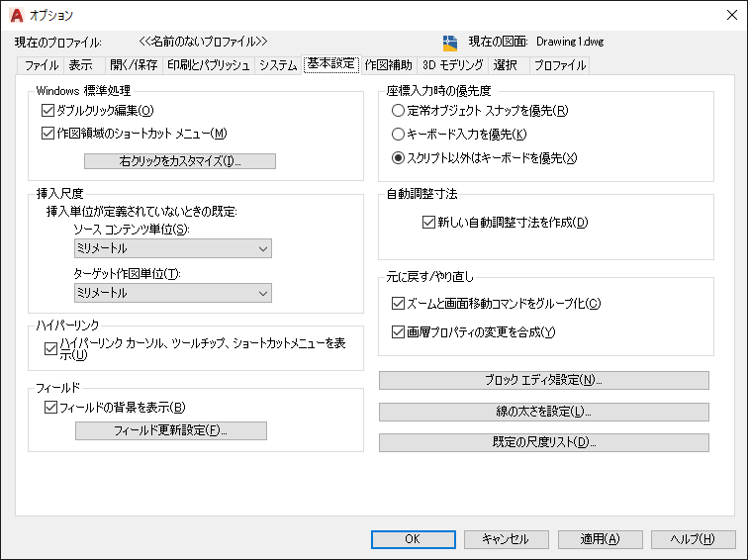Choose キーボード入力を優先 radio option
Viewport: 748px width, 560px height.
(399, 134)
